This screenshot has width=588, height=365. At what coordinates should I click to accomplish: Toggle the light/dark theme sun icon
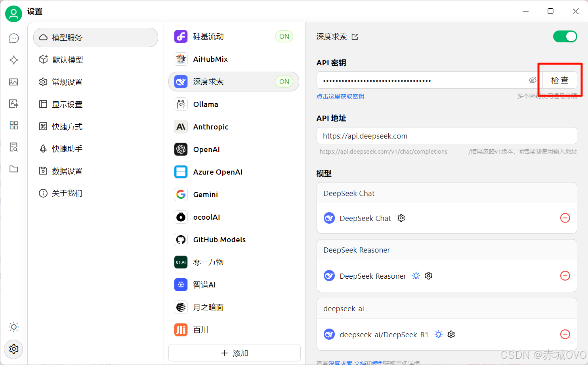coord(14,327)
